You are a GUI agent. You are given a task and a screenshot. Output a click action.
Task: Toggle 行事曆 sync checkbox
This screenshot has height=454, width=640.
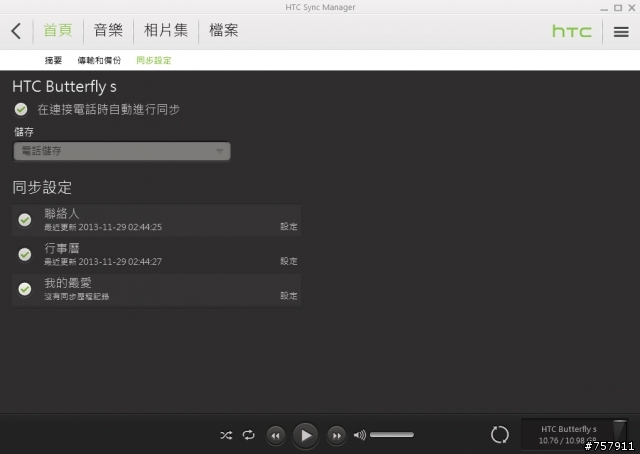(x=25, y=254)
